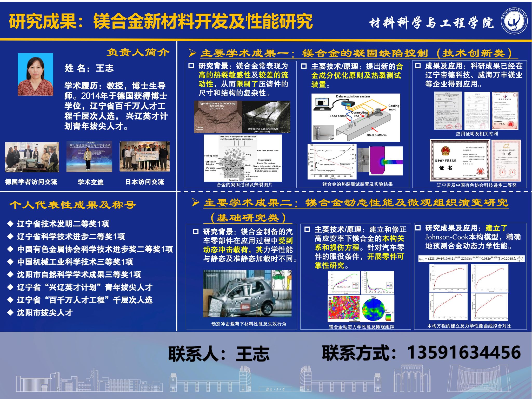The width and height of the screenshot is (532, 399).
Task: Select the name line 姓名：王志
Action: (x=89, y=68)
